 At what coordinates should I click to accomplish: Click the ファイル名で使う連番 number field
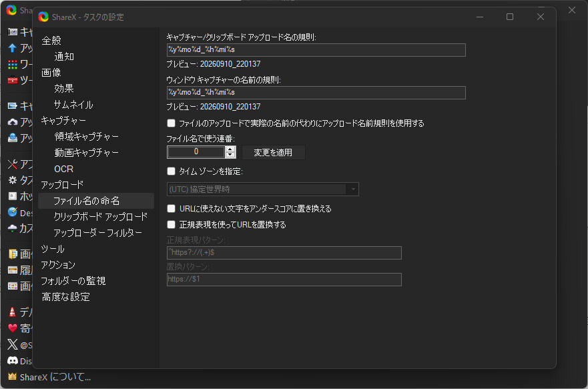[196, 151]
